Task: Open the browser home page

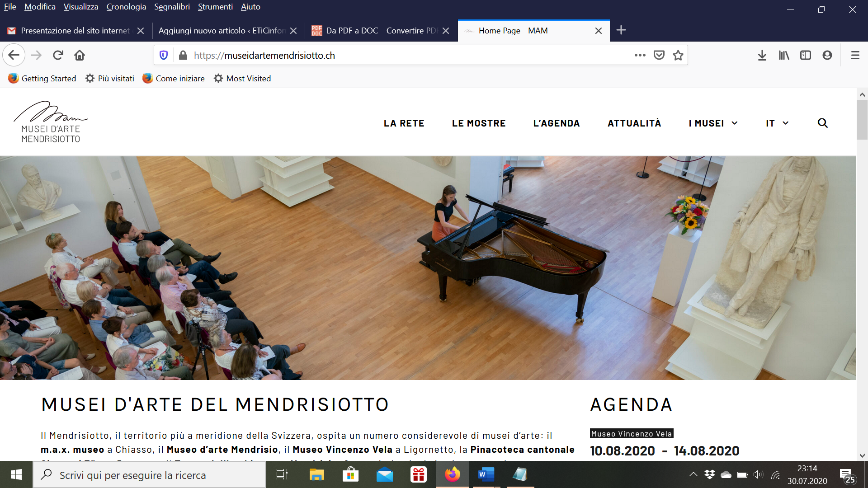Action: [80, 55]
